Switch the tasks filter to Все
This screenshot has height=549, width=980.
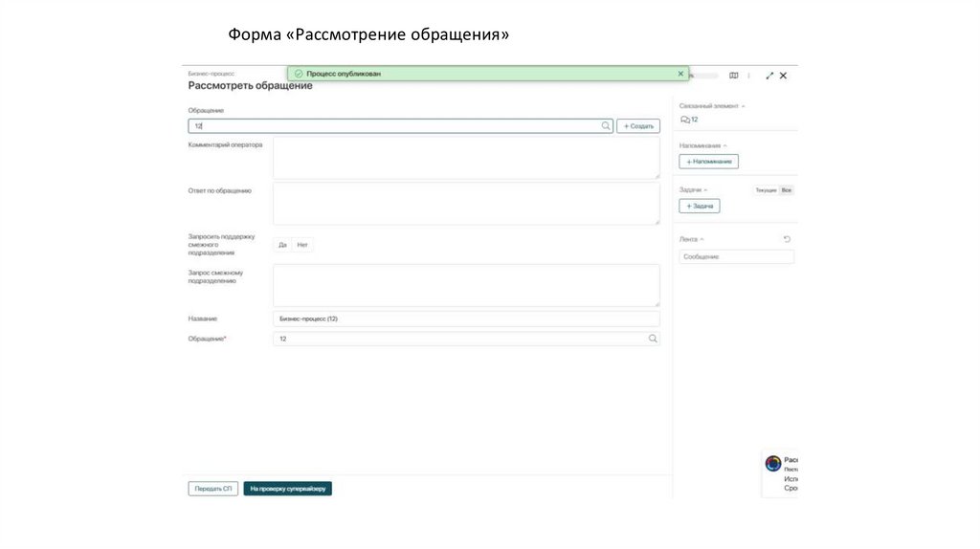pos(787,190)
